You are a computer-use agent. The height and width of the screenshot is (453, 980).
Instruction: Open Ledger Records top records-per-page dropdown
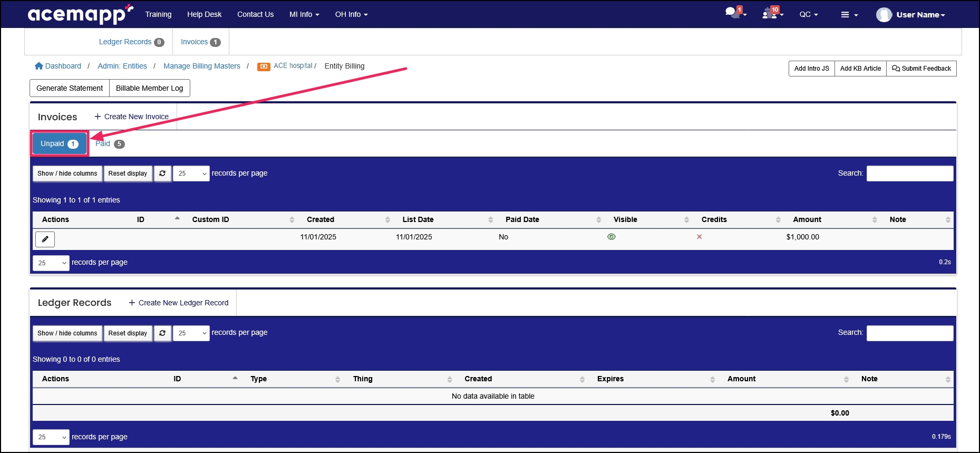[x=191, y=333]
